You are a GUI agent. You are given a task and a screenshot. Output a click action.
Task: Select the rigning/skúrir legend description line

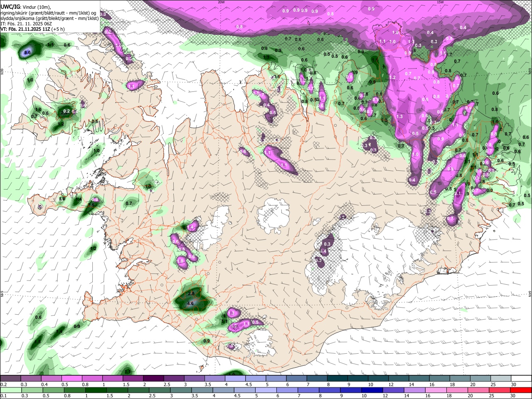pos(49,12)
